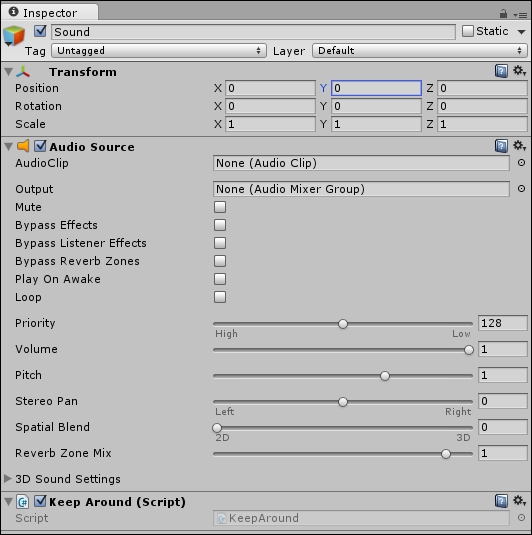The image size is (532, 535).
Task: Click the KeepAround script reference field
Action: click(361, 518)
